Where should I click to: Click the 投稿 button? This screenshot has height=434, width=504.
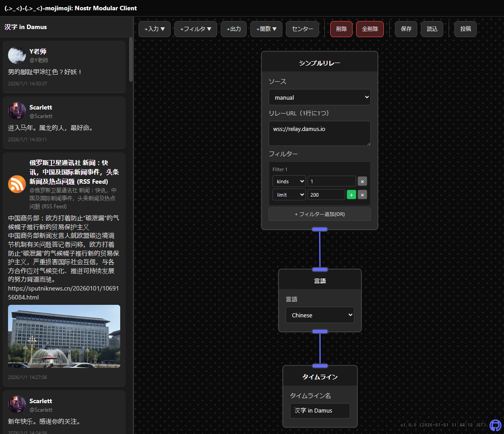466,29
